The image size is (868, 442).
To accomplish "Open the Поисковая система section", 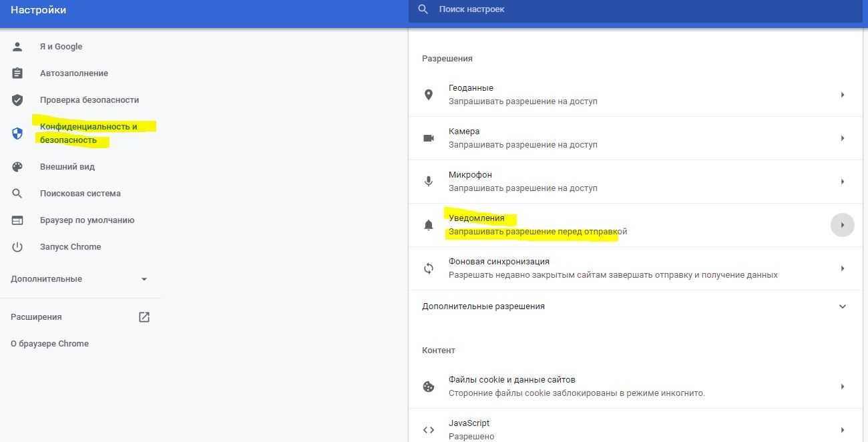I will pyautogui.click(x=80, y=194).
